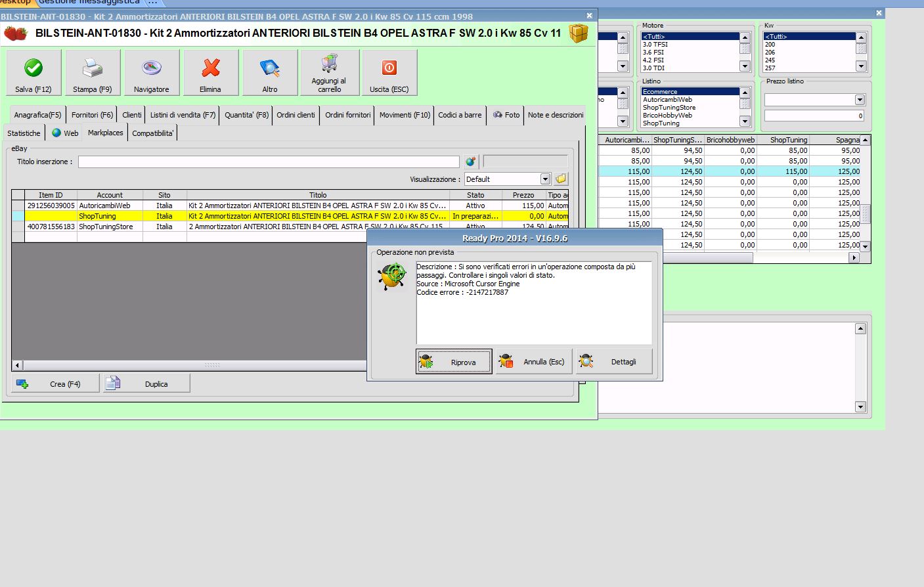
Task: Cancel the error with Annulla (Esc)
Action: click(x=535, y=362)
